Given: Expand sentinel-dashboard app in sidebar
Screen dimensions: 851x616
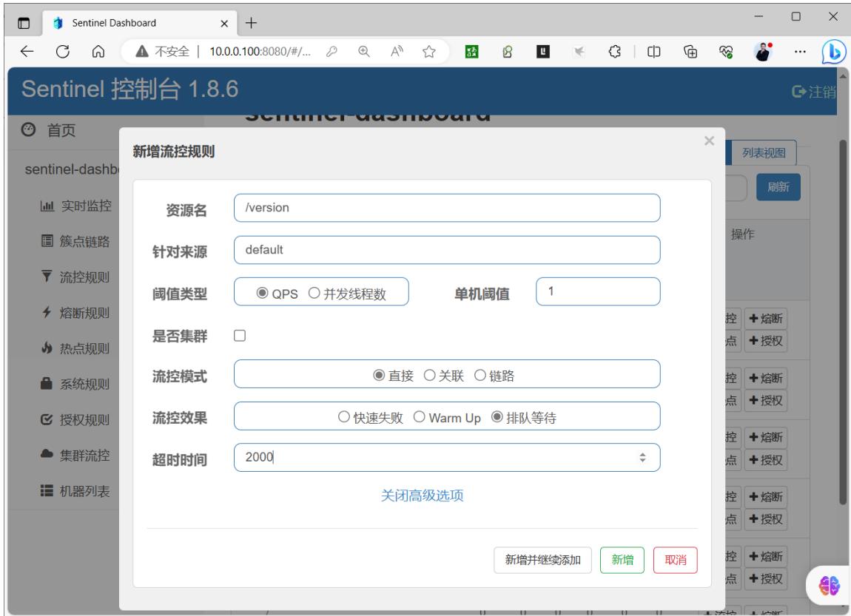Looking at the screenshot, I should click(72, 169).
